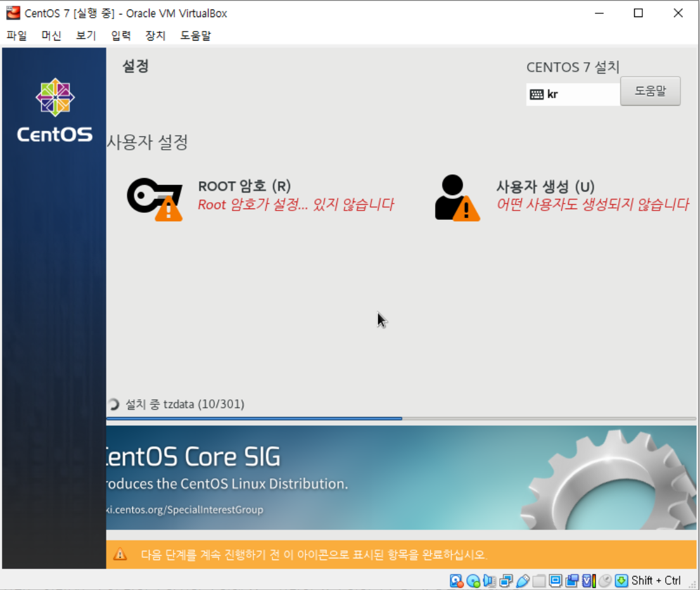Viewport: 700px width, 590px height.
Task: Click the kr keyboard layout field
Action: (573, 94)
